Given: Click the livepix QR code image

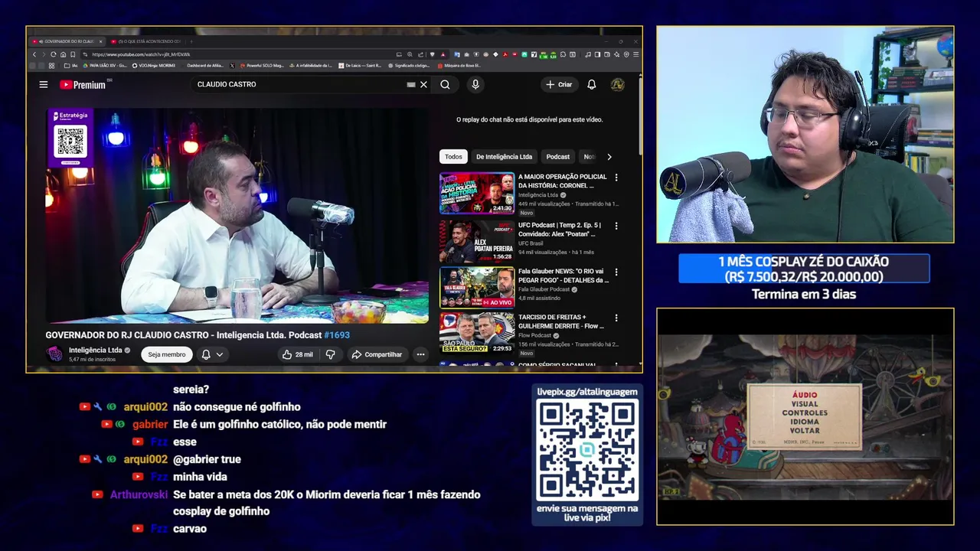Looking at the screenshot, I should click(x=587, y=450).
